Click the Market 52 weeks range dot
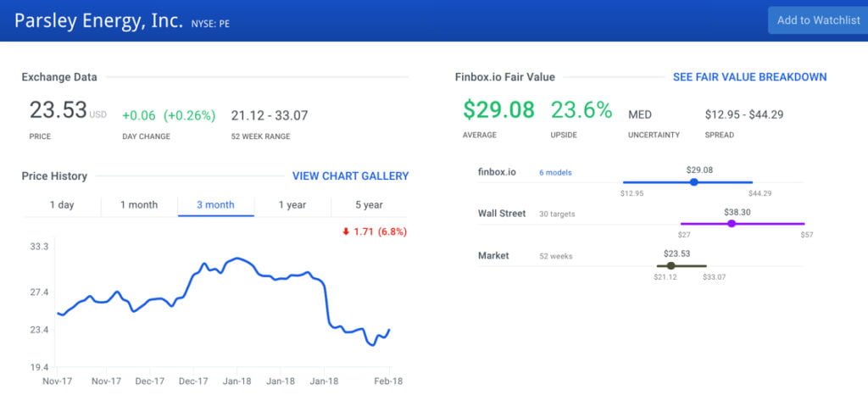Screen dimensions: 868x401 click(671, 265)
